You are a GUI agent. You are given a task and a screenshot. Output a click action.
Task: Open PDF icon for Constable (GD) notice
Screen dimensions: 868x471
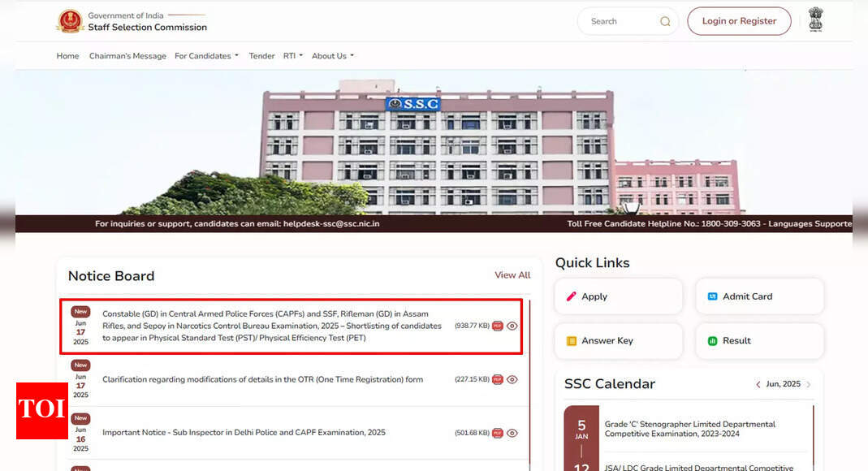[498, 326]
